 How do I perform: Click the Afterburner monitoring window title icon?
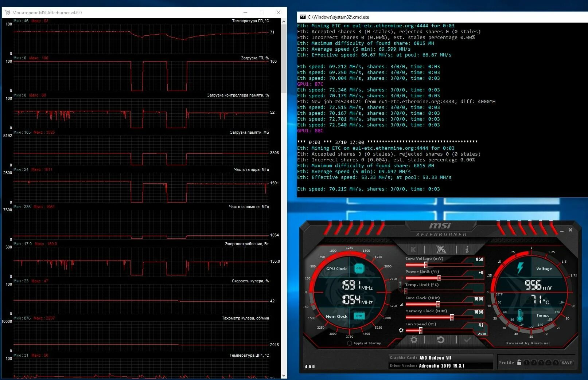(7, 13)
